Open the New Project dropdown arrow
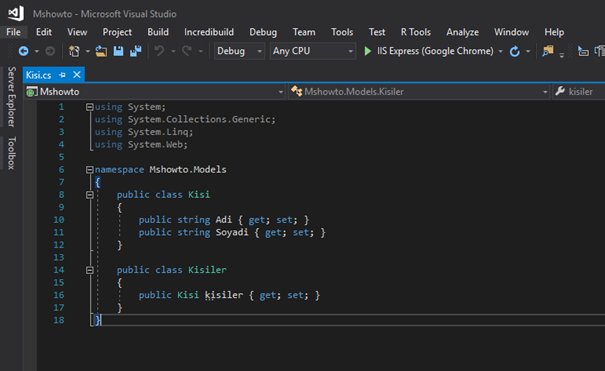This screenshot has width=605, height=371. coord(88,51)
